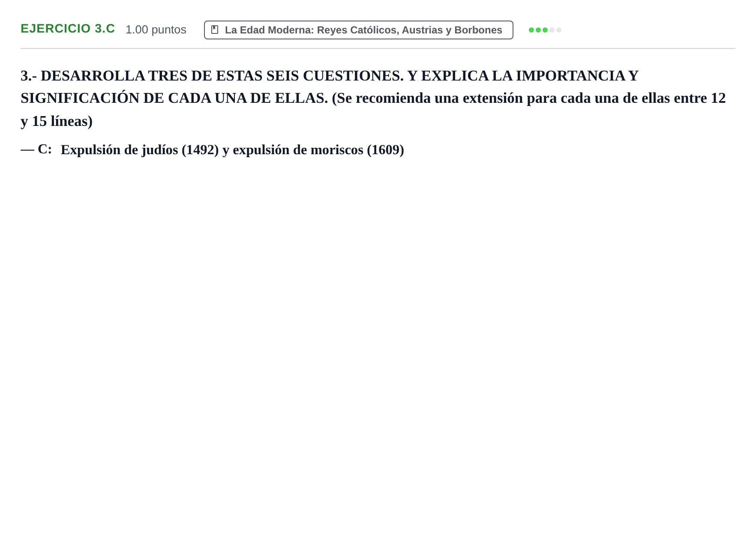Click the '— C:' option label

[36, 149]
